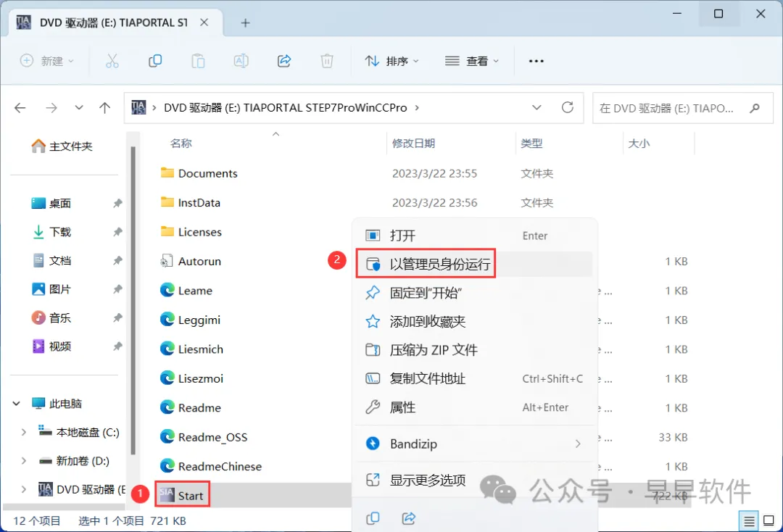Click the Delete trash icon in toolbar
Image resolution: width=783 pixels, height=532 pixels.
(x=327, y=61)
